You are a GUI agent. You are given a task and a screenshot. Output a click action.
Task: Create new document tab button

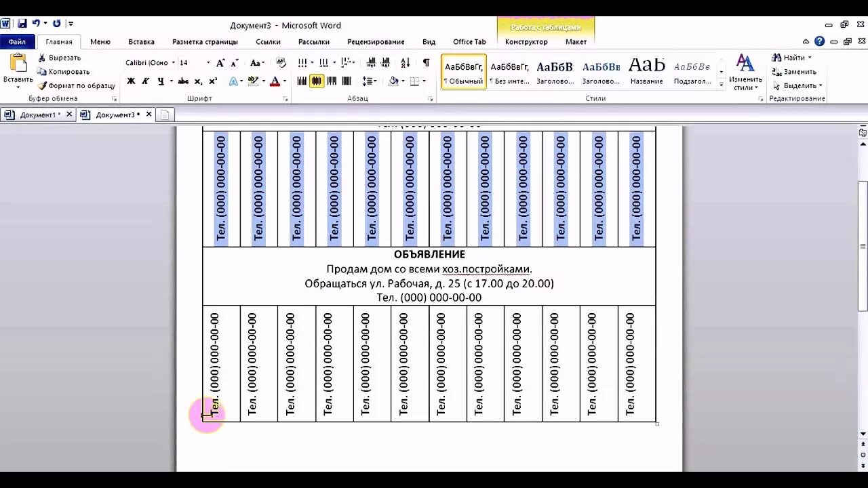164,115
